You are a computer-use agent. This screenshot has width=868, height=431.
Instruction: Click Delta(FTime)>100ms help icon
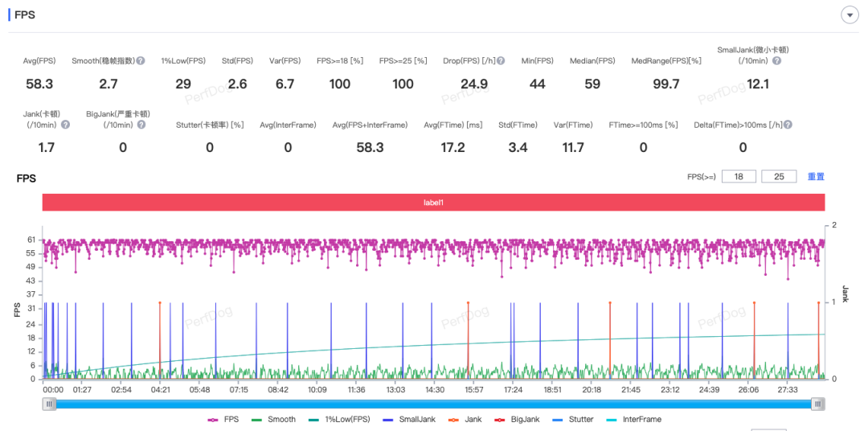tap(788, 125)
